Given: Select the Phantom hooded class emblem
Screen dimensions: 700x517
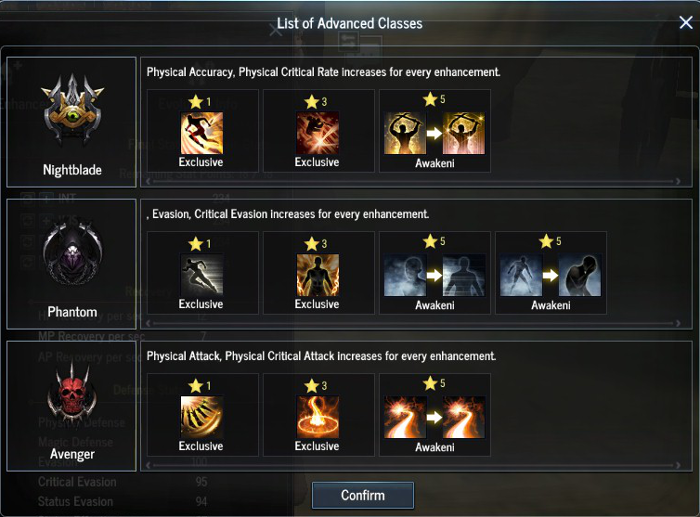Looking at the screenshot, I should pos(72,254).
